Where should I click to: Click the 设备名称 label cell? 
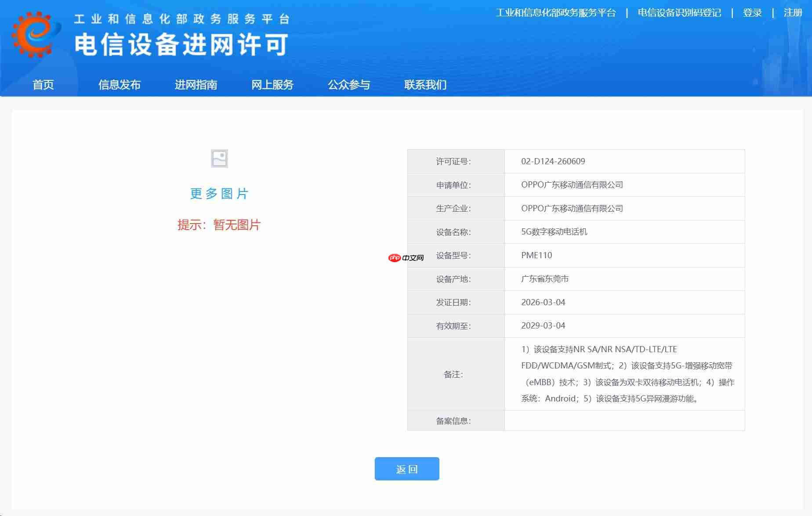point(456,232)
